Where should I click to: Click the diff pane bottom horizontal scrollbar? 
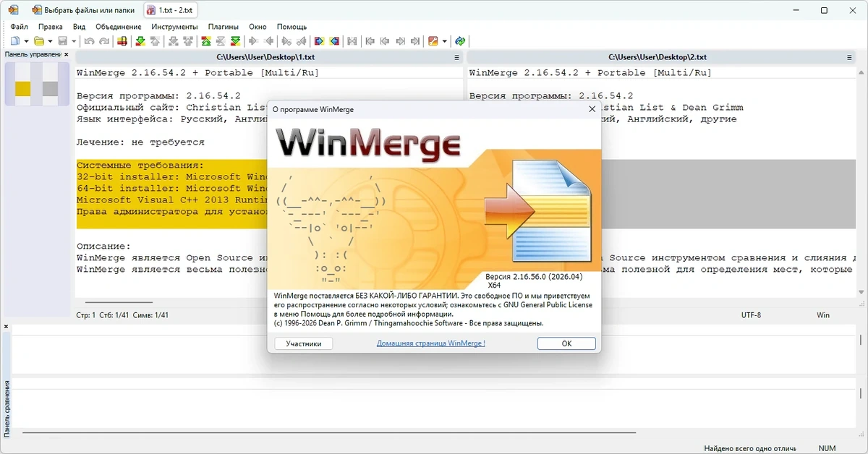(328, 432)
